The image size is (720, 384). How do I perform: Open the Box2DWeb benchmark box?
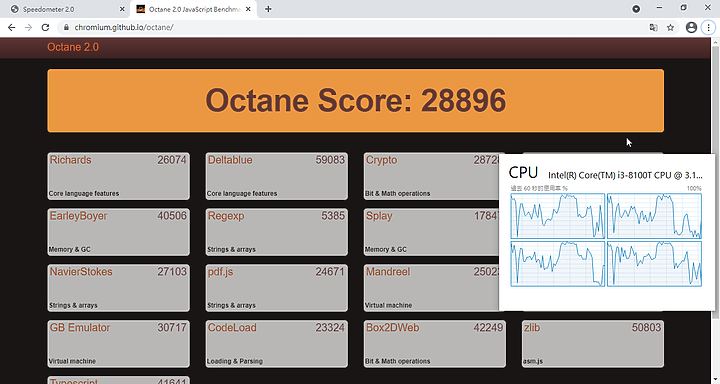[x=435, y=344]
